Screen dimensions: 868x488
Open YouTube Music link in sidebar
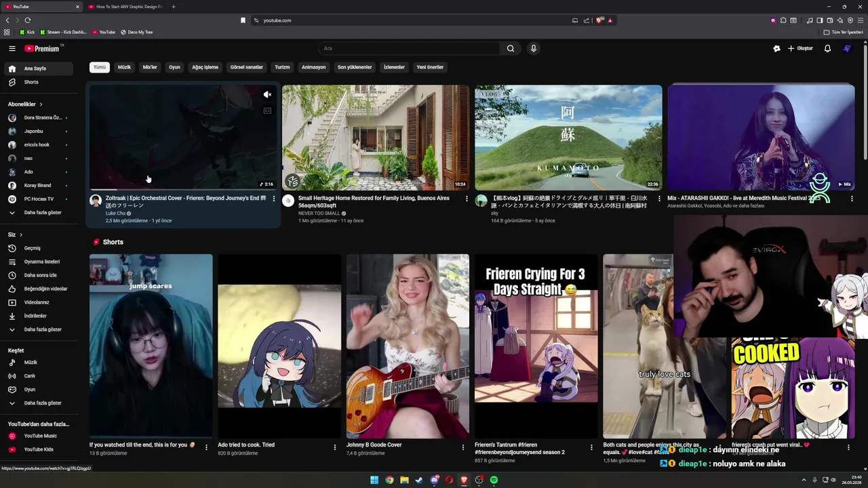pyautogui.click(x=38, y=436)
